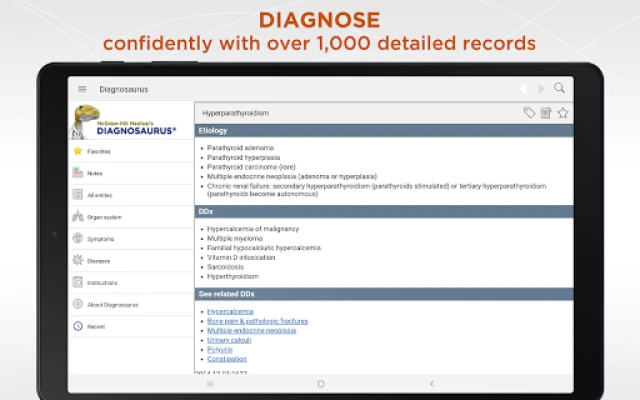Click the yellow Favorites star icon
This screenshot has height=400, width=640.
pyautogui.click(x=78, y=151)
